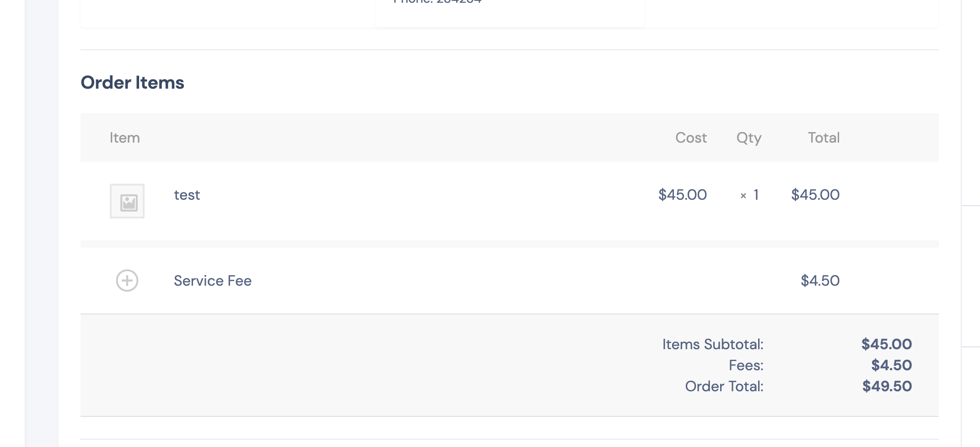Click the Order Items section heading
The image size is (980, 447).
[x=133, y=83]
